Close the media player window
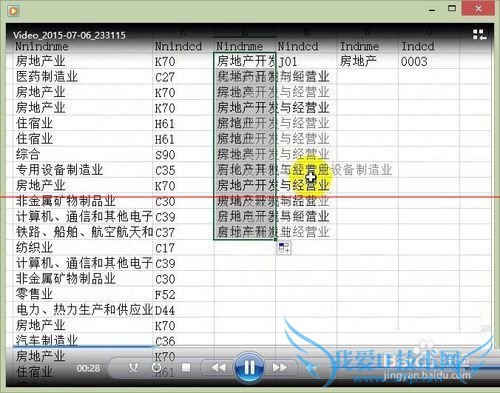Viewport: 500px width, 393px height. click(x=478, y=9)
